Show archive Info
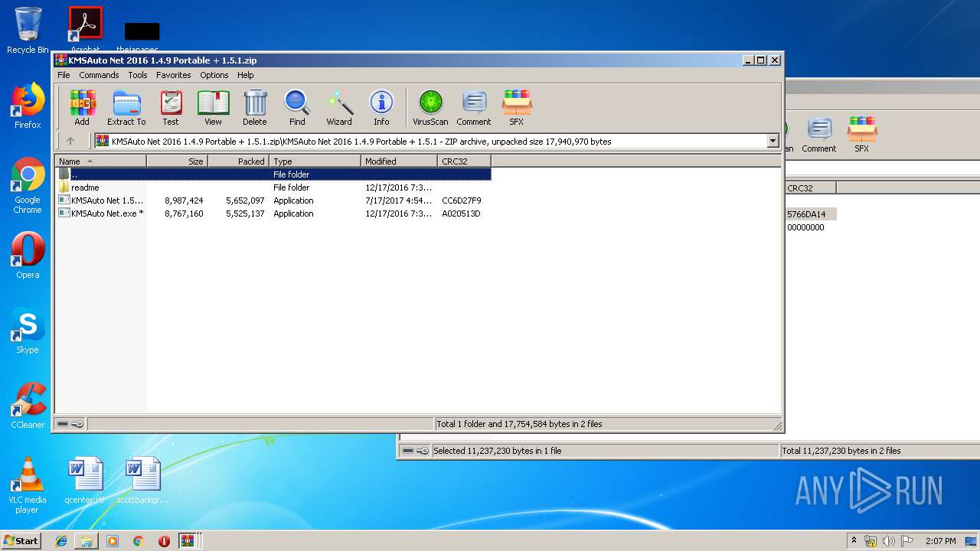 [x=381, y=107]
